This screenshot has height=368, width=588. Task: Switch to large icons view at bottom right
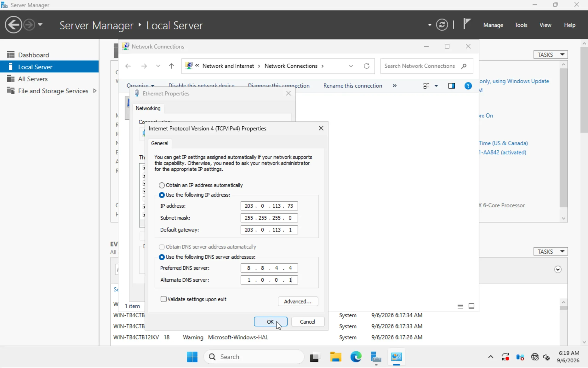pos(471,306)
